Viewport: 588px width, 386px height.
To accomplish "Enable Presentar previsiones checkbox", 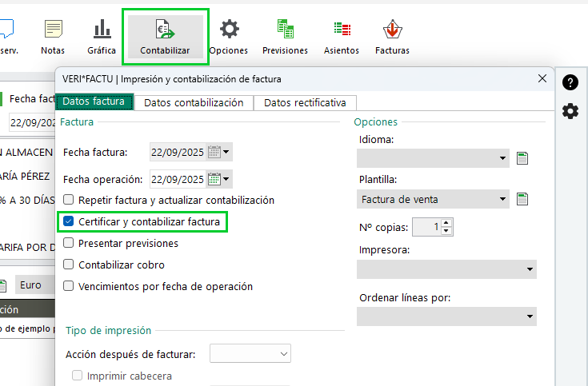I will click(68, 243).
